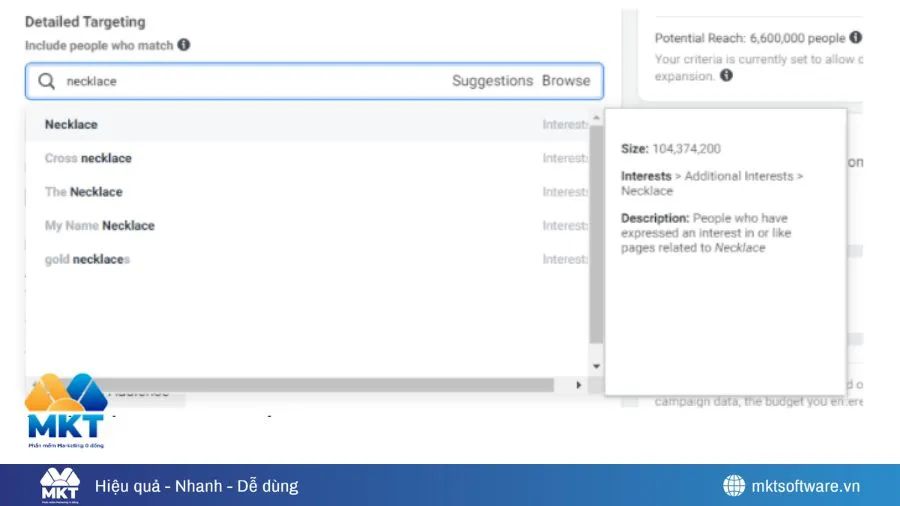Open the Suggestions link in the search box
The width and height of the screenshot is (900, 506).
click(492, 81)
